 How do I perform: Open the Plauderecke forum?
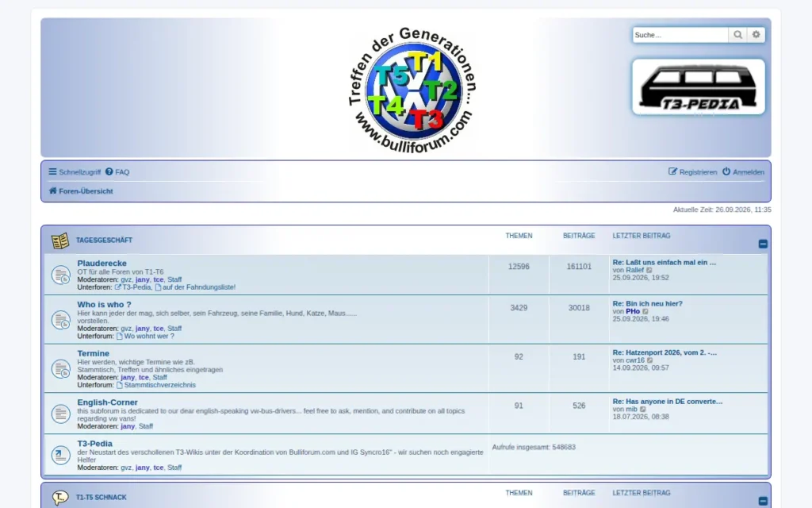point(102,264)
